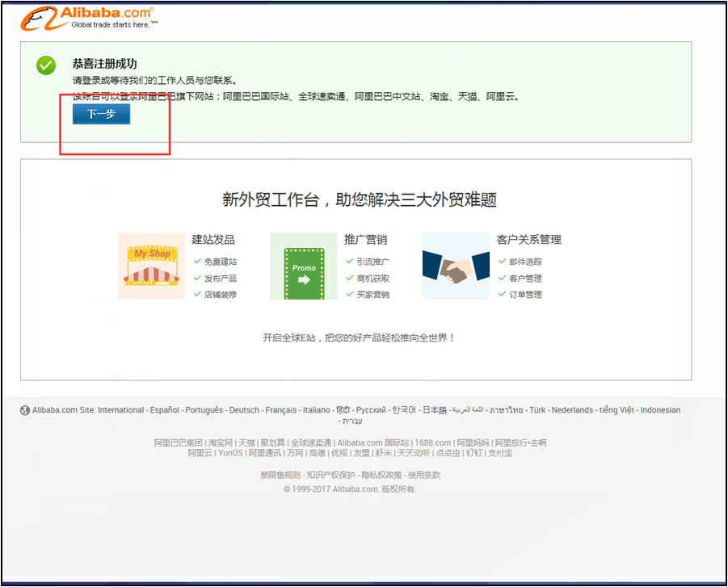The height and width of the screenshot is (587, 728).
Task: Open the 1688.com footer link
Action: point(433,442)
